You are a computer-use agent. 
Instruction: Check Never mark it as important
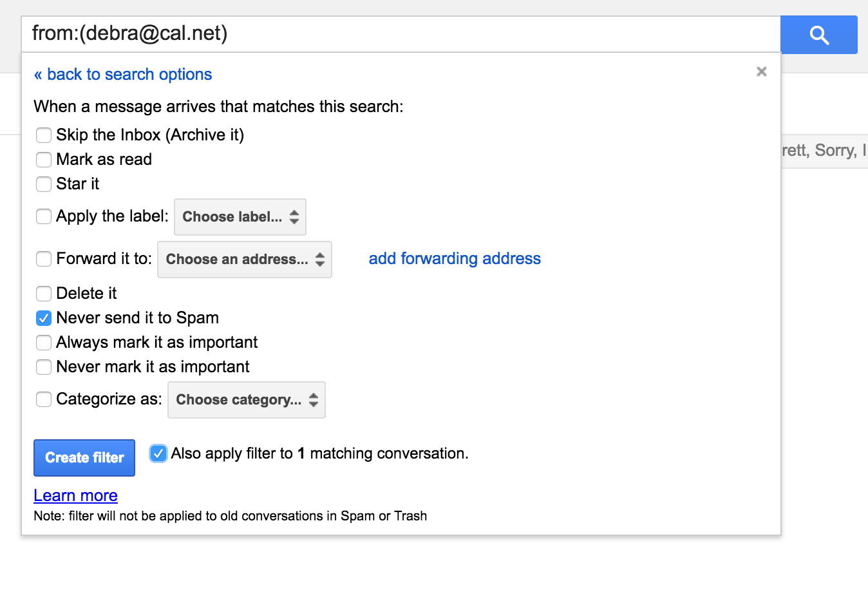pos(44,367)
